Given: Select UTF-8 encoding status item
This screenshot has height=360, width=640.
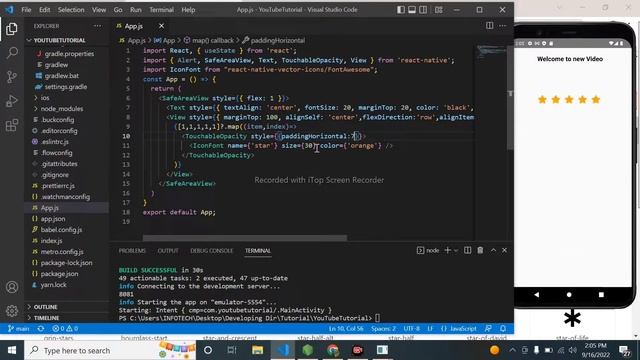Looking at the screenshot, I should tap(411, 329).
